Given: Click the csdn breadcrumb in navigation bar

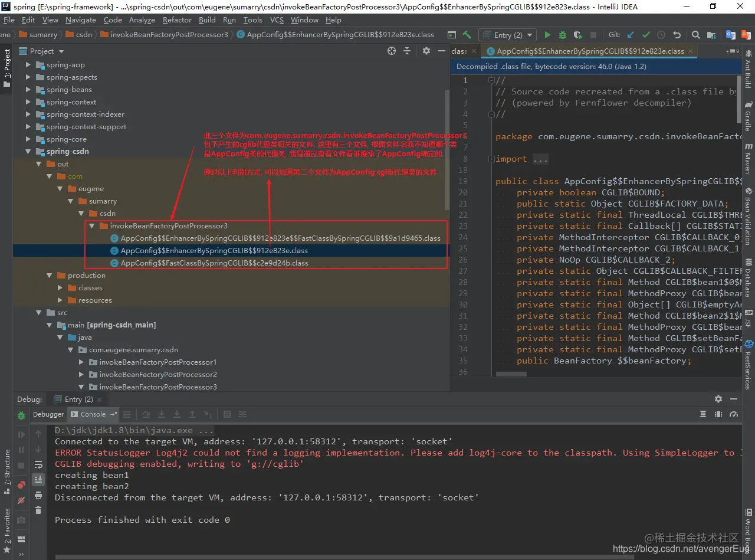Looking at the screenshot, I should [x=80, y=35].
